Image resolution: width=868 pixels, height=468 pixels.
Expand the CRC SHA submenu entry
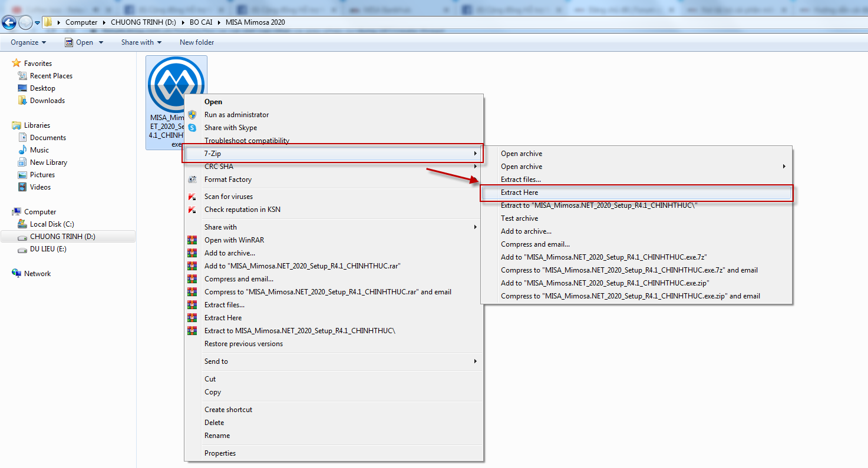coord(334,167)
